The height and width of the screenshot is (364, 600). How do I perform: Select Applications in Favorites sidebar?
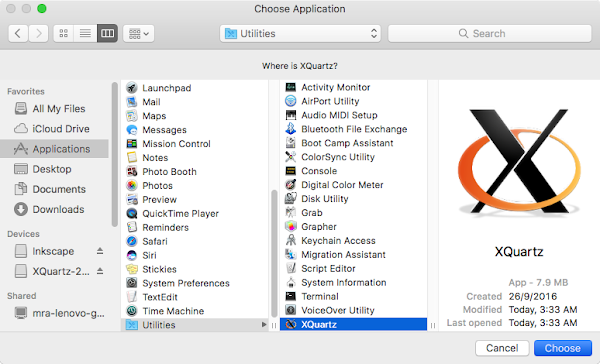(54, 149)
